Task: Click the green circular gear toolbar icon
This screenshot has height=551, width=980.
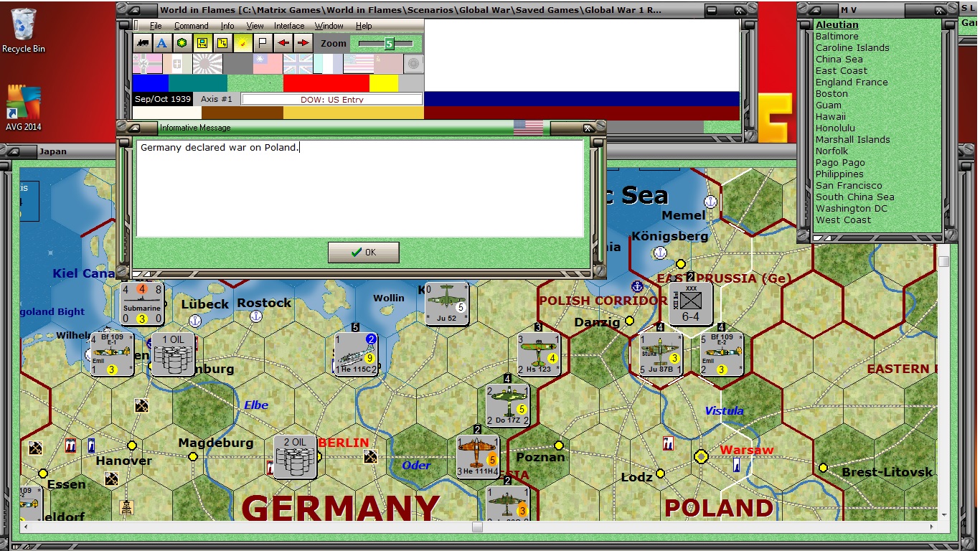Action: coord(182,43)
